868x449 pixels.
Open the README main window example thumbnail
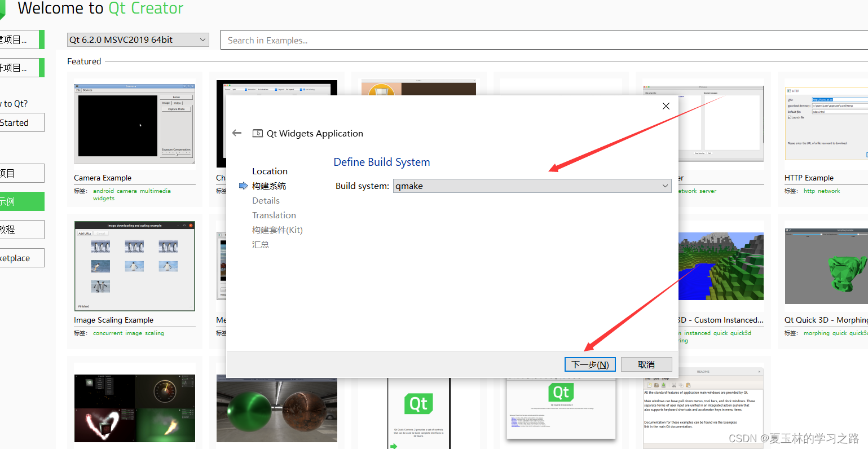coord(703,408)
